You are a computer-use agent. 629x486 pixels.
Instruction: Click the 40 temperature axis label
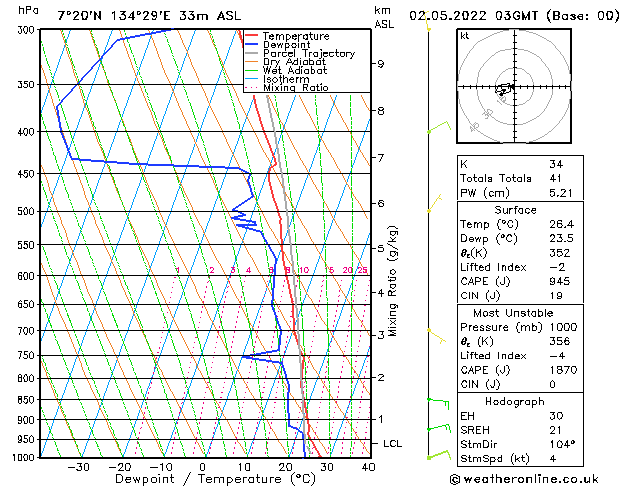[368, 467]
